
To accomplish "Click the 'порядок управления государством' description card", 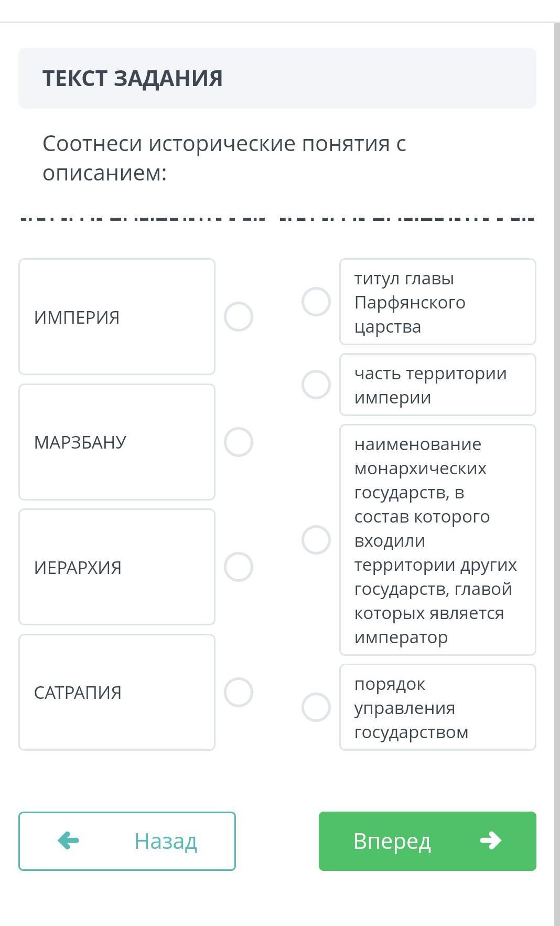I will click(x=437, y=707).
